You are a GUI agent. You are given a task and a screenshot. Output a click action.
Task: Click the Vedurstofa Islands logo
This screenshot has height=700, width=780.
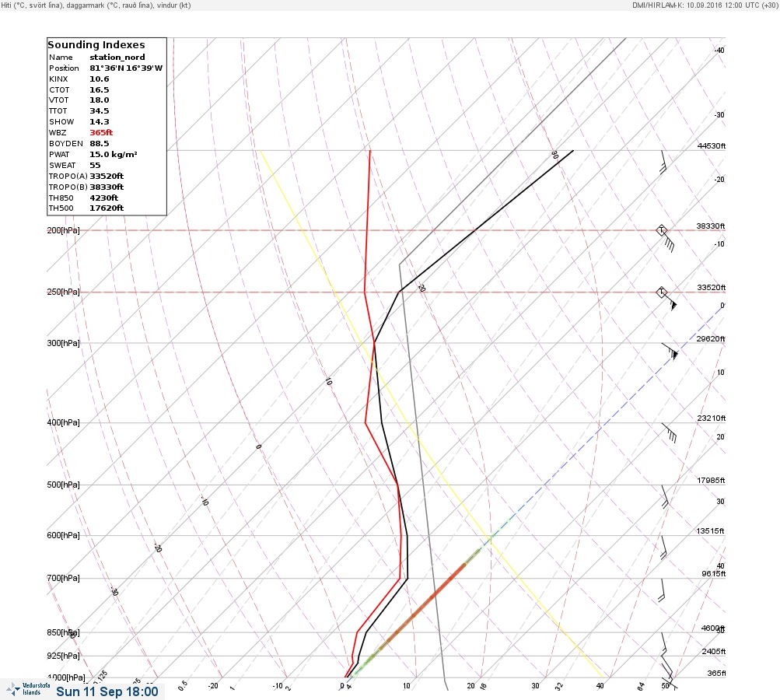pos(28,689)
